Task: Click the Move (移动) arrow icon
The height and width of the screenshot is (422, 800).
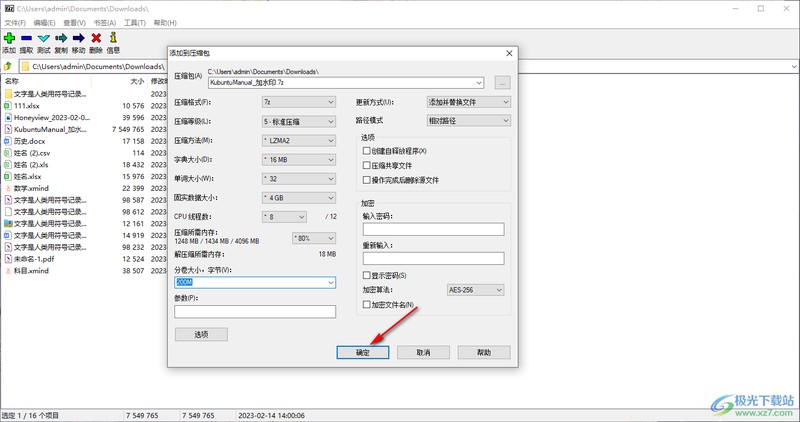Action: coord(79,38)
